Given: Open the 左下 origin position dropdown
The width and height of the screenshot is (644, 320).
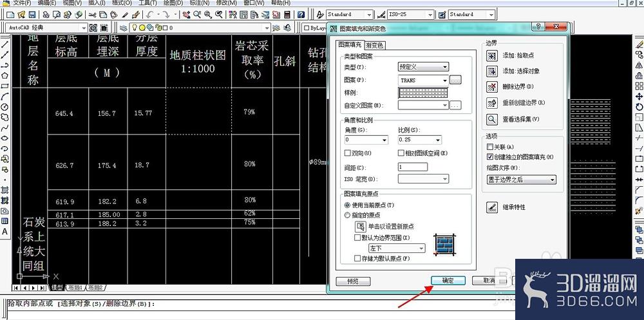Looking at the screenshot, I should point(397,249).
